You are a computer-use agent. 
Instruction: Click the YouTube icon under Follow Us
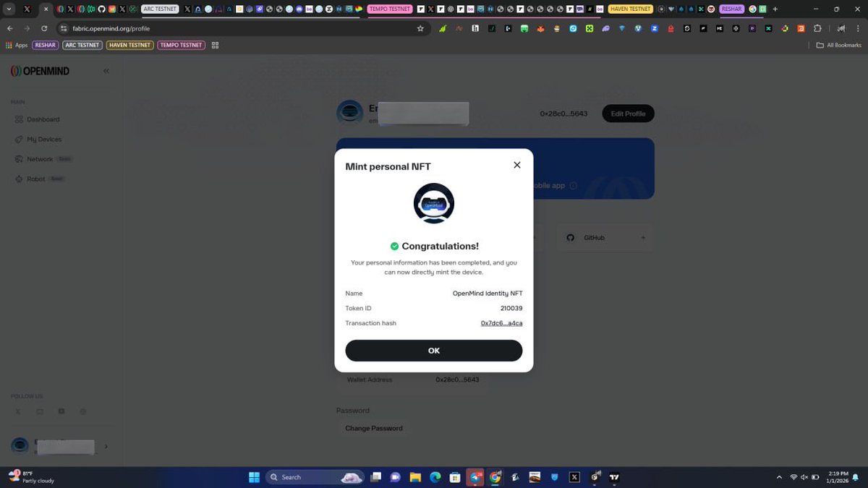click(61, 411)
